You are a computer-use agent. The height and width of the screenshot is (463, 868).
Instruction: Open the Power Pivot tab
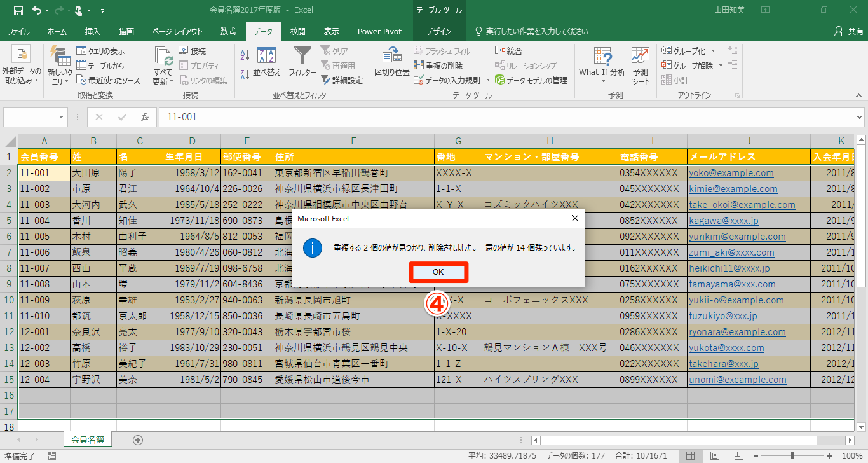tap(379, 31)
